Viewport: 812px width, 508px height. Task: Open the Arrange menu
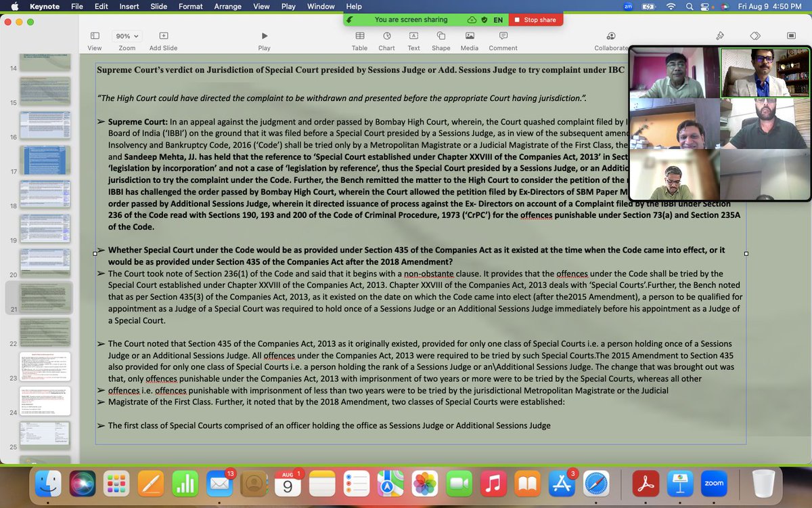228,6
